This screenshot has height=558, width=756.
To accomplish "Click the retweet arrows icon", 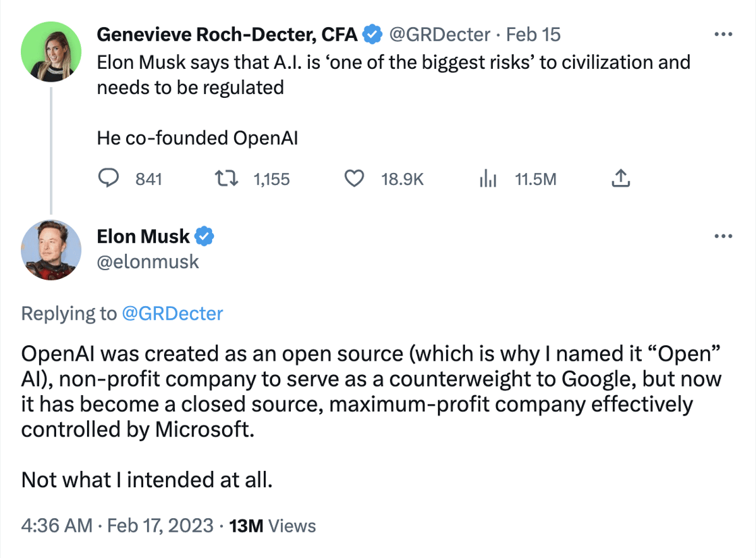I will 226,178.
